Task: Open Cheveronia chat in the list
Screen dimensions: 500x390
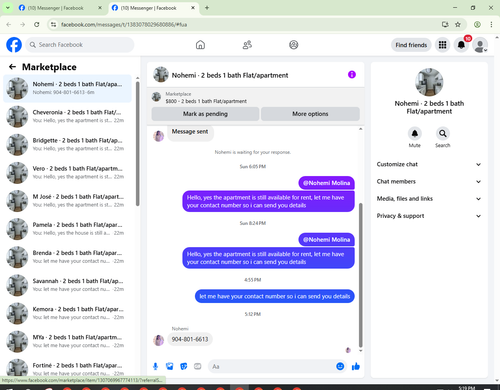Action: click(x=67, y=116)
